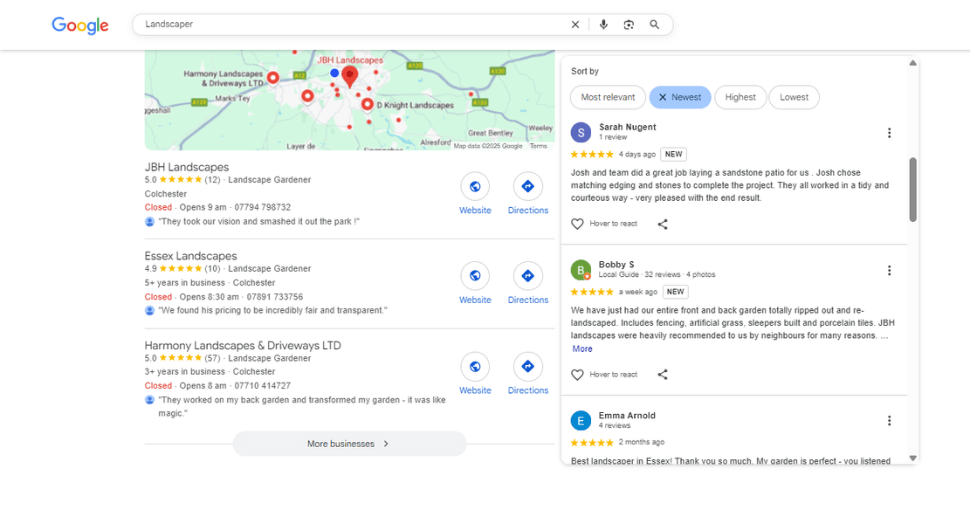Screen dimensions: 970x517
Task: Get directions to JBH Landscapes icon
Action: [x=528, y=186]
